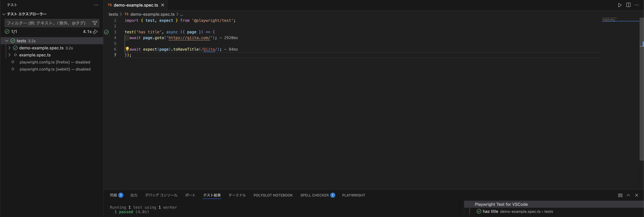This screenshot has width=644, height=217.
Task: Open the qiita.com URL link in code
Action: [189, 38]
